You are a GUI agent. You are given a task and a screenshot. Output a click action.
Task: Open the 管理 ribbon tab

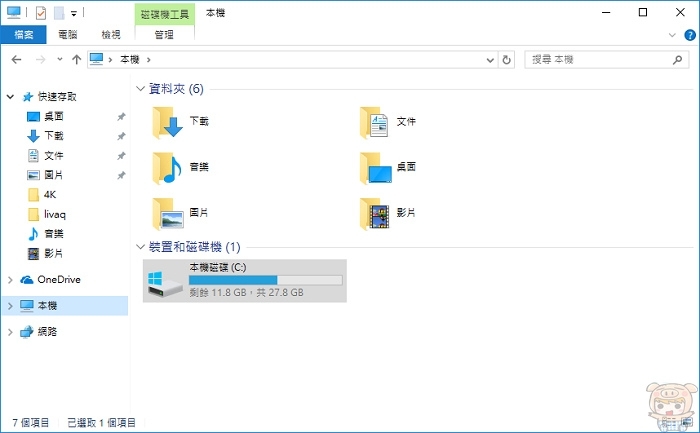point(164,34)
